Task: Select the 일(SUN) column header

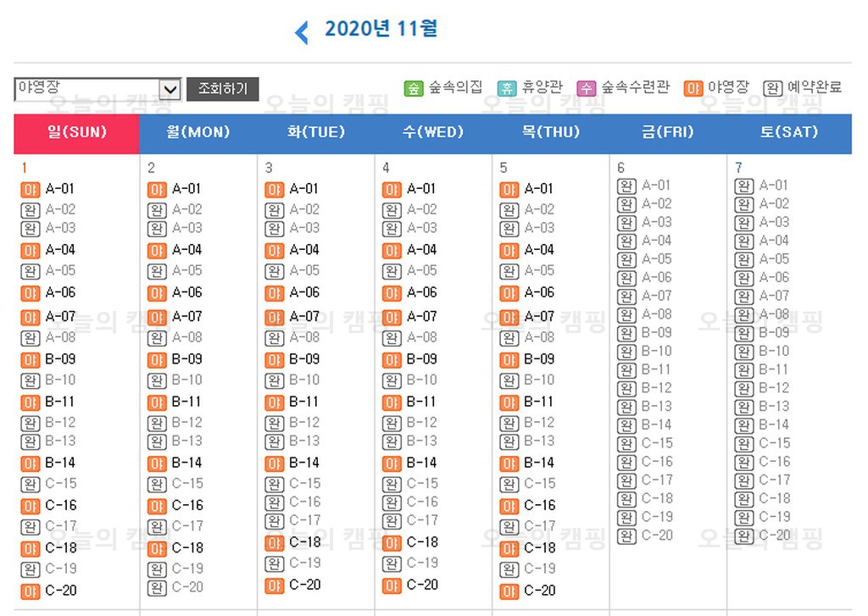Action: (x=76, y=133)
